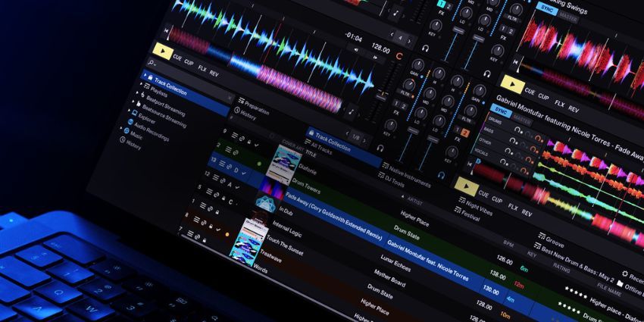
Task: Click CUE on the Fade Away deck
Action: [x=483, y=194]
